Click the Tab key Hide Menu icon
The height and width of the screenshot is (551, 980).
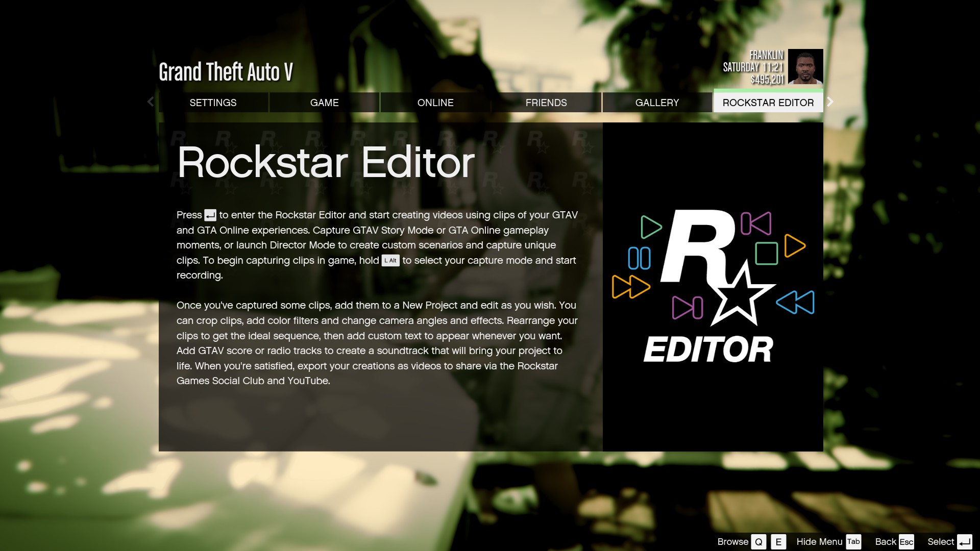coord(853,542)
